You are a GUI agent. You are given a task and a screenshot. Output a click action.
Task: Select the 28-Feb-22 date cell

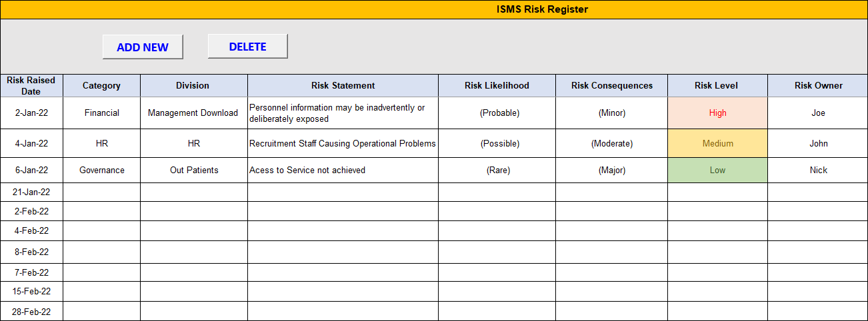pyautogui.click(x=31, y=311)
